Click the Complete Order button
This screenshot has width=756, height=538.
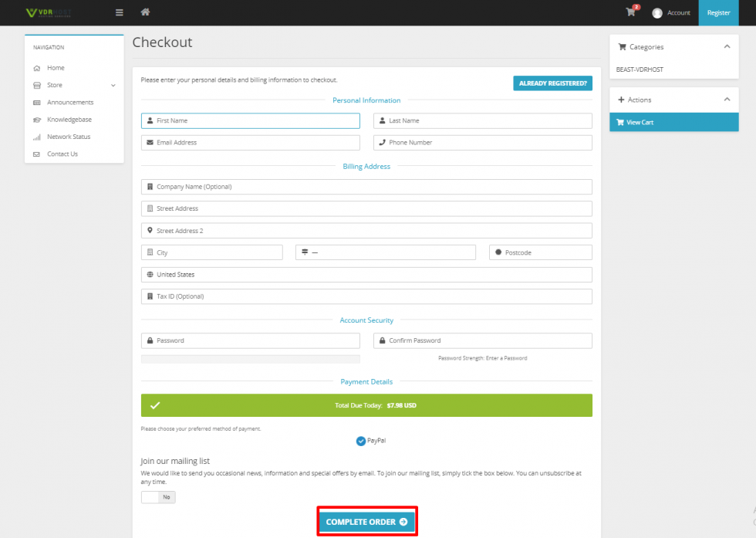pos(366,522)
